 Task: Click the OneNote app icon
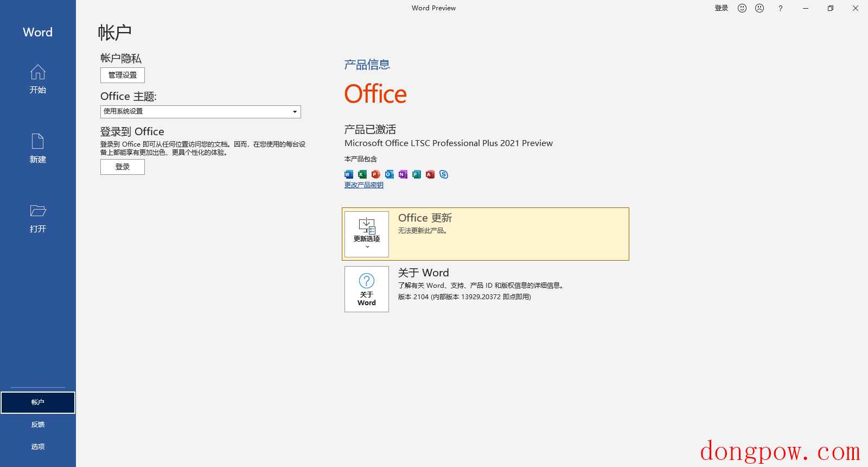(x=403, y=174)
